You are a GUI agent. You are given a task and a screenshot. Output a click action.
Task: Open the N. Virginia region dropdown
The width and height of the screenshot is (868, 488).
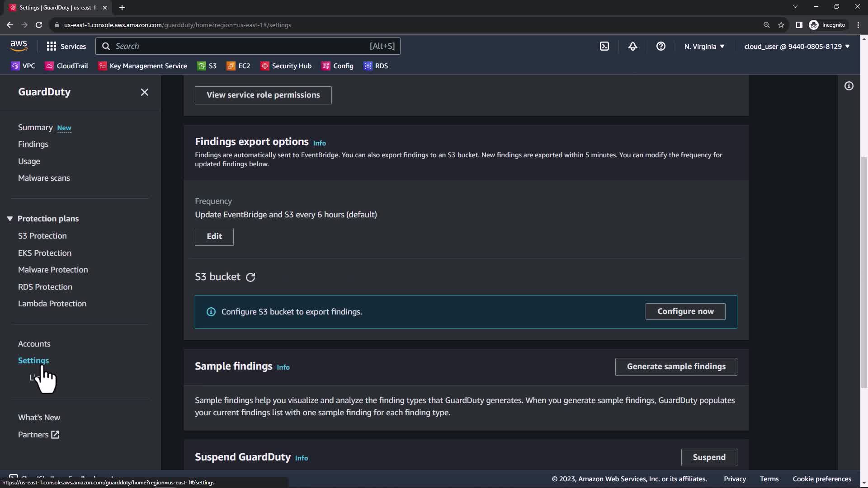click(x=704, y=46)
